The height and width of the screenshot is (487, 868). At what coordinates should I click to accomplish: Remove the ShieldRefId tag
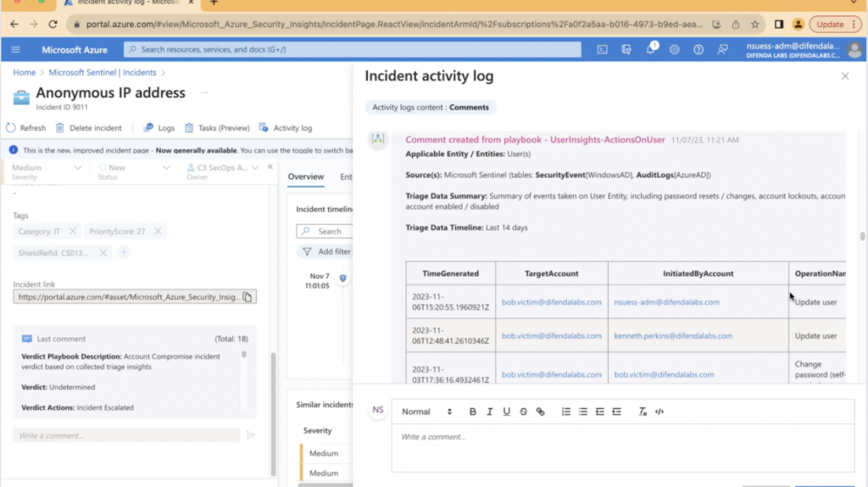click(103, 253)
